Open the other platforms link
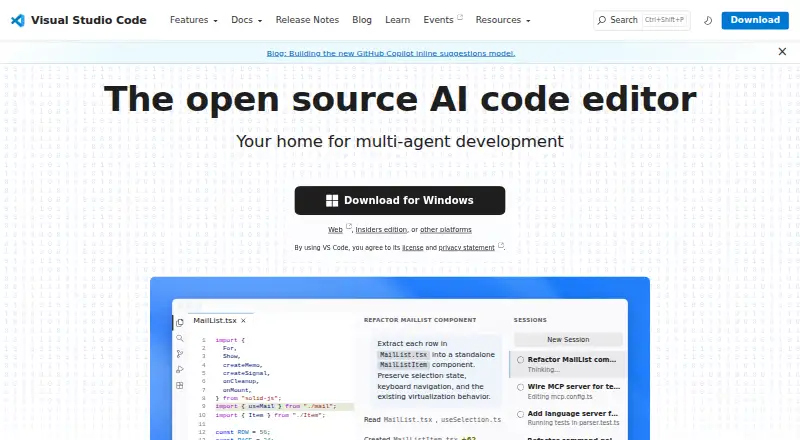This screenshot has height=440, width=800. [445, 230]
